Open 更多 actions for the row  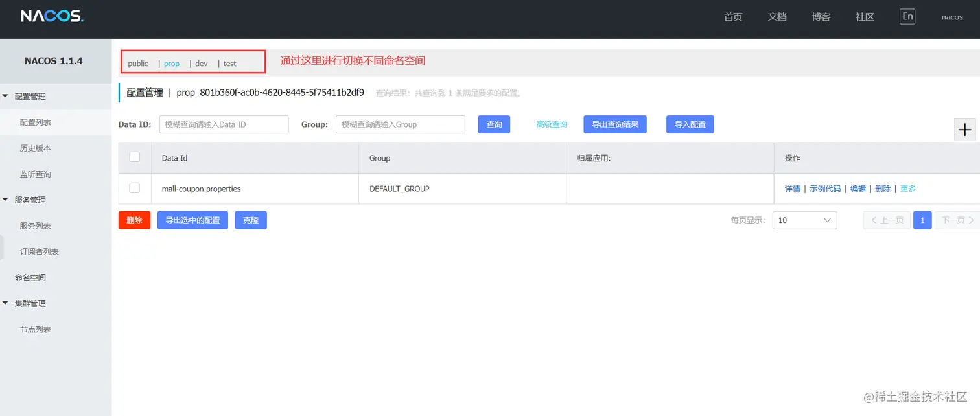908,189
